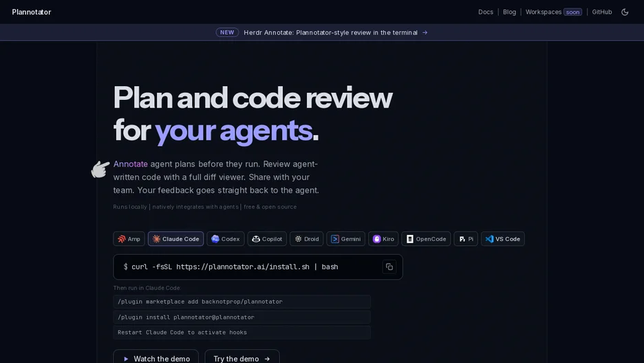This screenshot has width=644, height=363.
Task: Pick the Droid agent option
Action: coord(307,239)
